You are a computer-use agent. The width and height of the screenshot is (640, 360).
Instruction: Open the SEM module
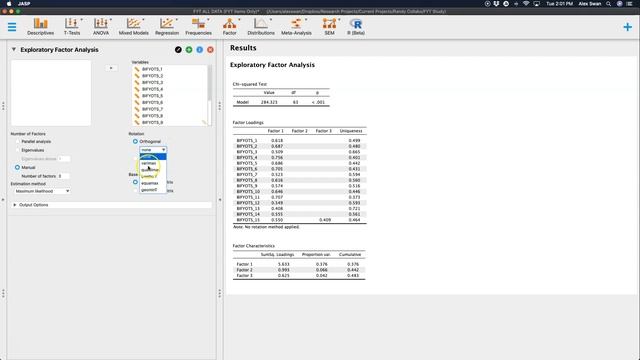[x=329, y=27]
